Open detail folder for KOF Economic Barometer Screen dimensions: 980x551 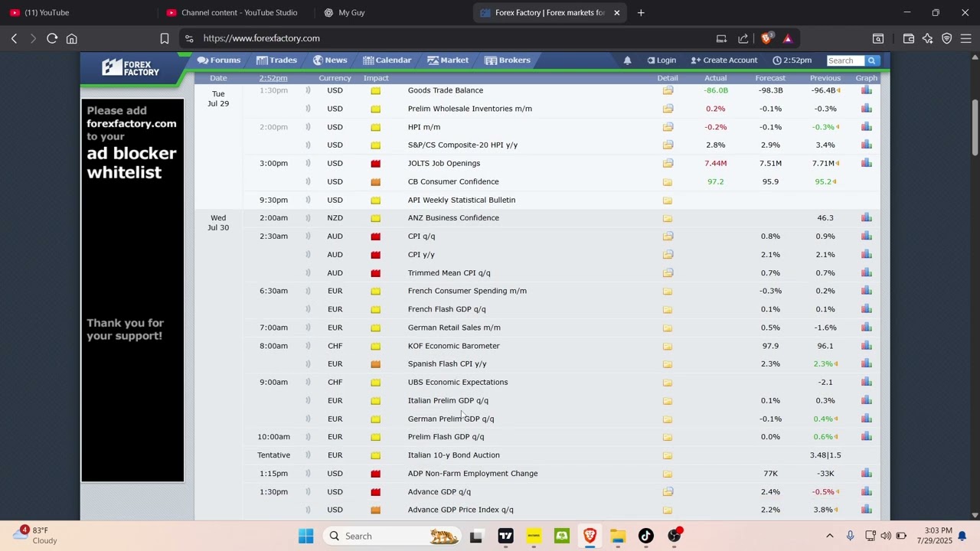tap(668, 346)
